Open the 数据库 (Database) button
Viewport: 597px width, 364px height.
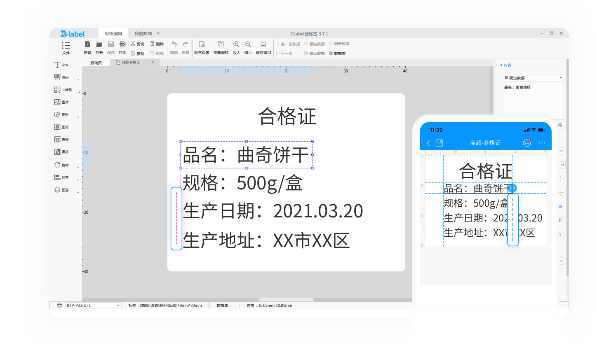coord(337,54)
